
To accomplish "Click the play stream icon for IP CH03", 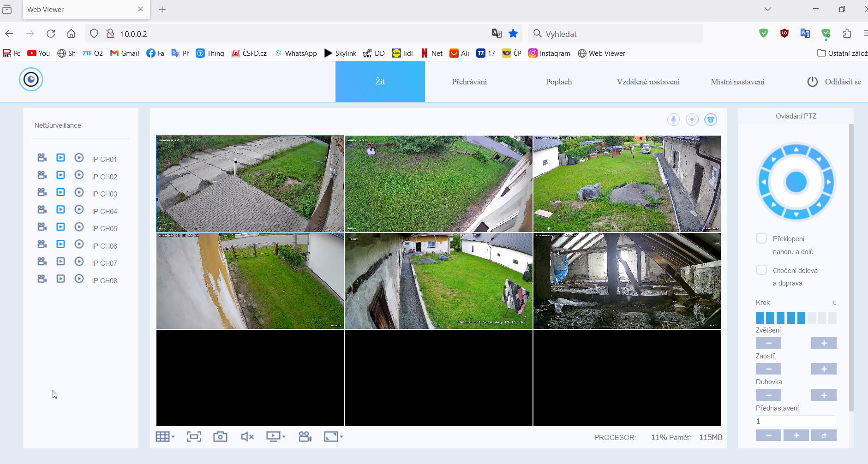I will [x=60, y=192].
